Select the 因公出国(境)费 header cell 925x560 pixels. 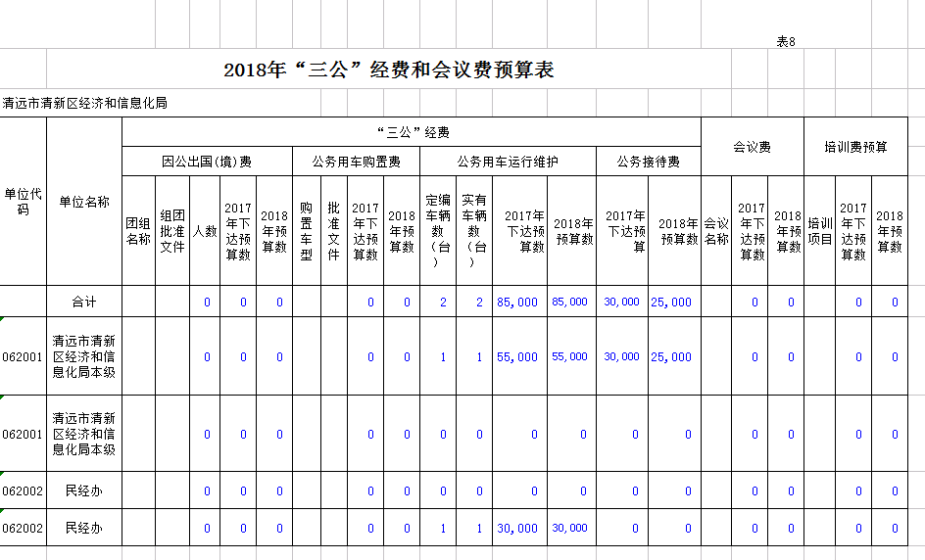click(207, 162)
